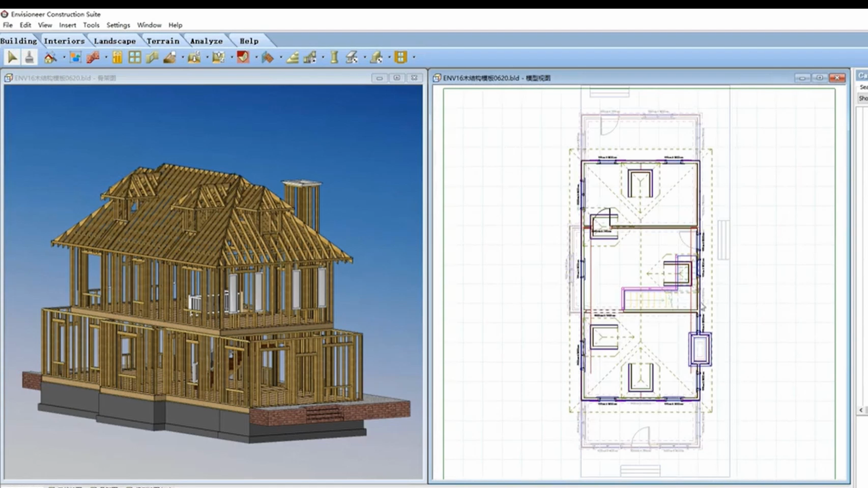The image size is (868, 488).
Task: Open the View menu
Action: (x=45, y=25)
